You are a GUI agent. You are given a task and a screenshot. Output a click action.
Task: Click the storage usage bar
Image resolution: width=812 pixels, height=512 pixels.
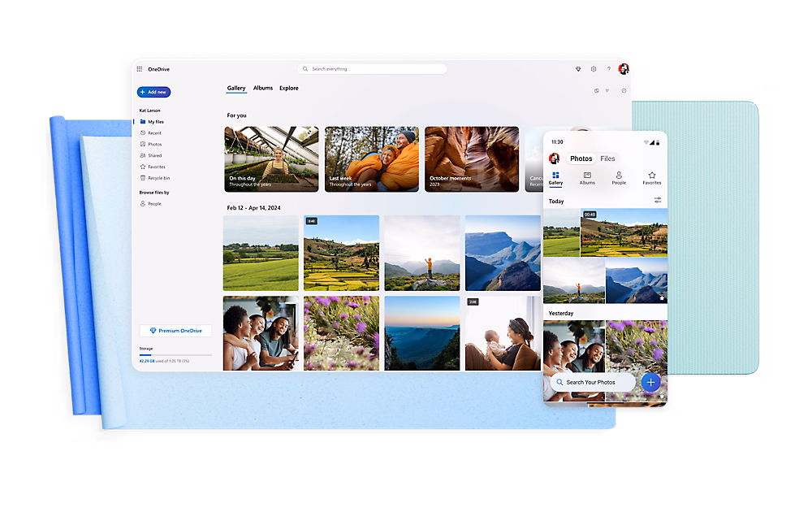tap(175, 355)
